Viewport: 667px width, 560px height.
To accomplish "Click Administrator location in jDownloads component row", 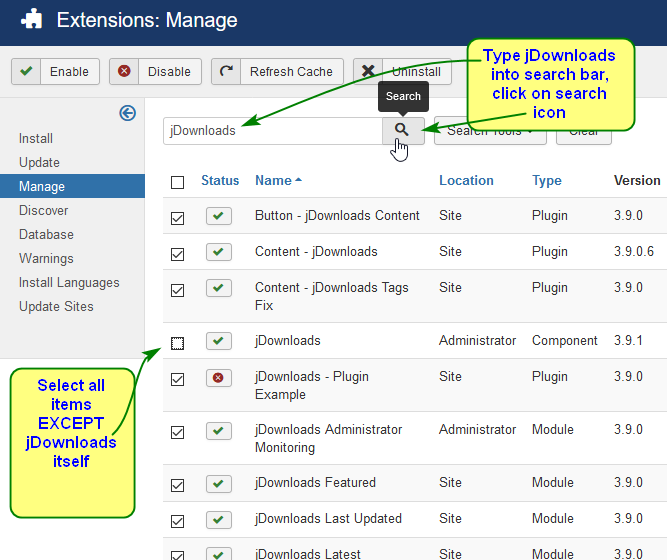I will 477,340.
